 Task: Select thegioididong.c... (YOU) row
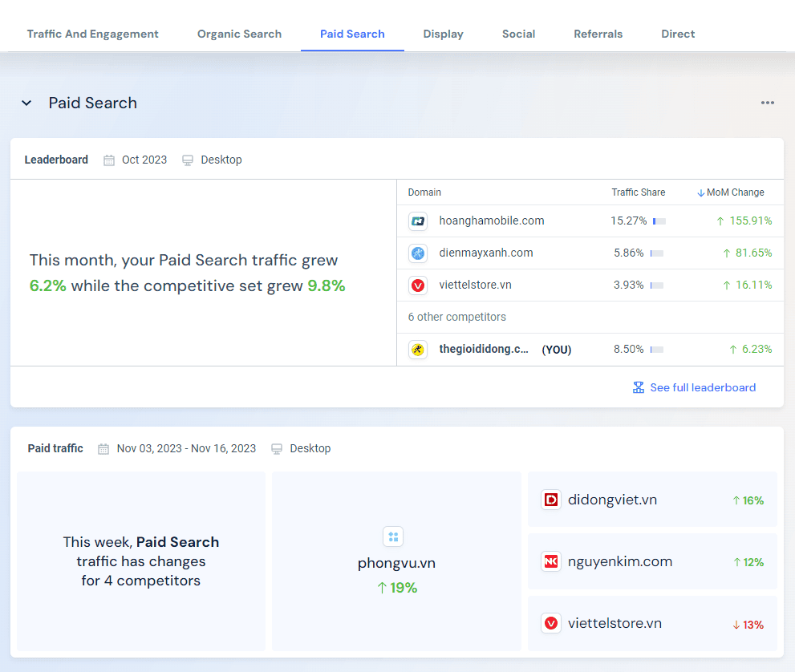coord(590,350)
